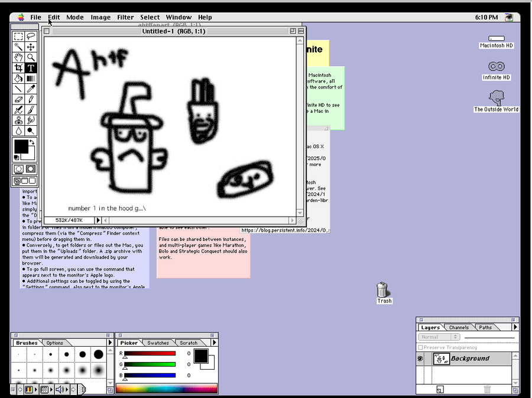Viewport: 532px width, 398px height.
Task: Select the Rectangular Marquee tool
Action: pos(18,36)
